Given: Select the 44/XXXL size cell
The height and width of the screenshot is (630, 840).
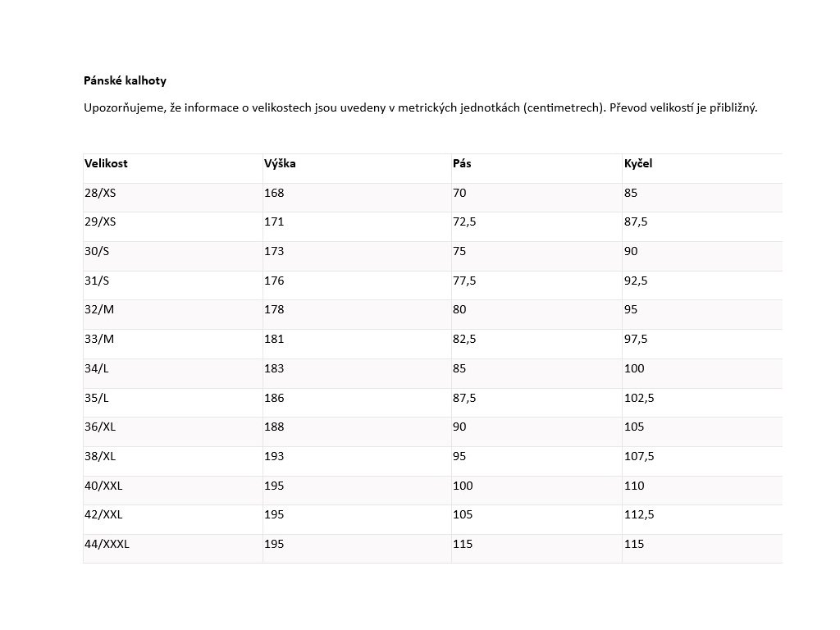Looking at the screenshot, I should 107,544.
